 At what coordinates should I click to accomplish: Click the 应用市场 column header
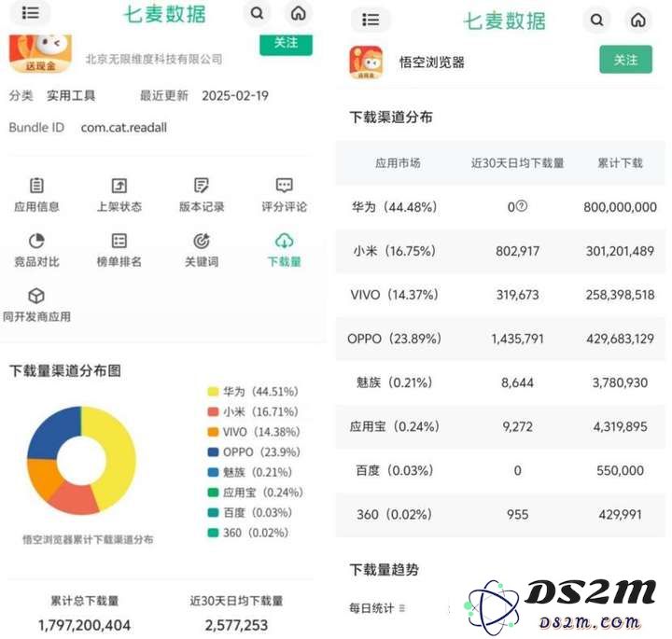pos(398,162)
